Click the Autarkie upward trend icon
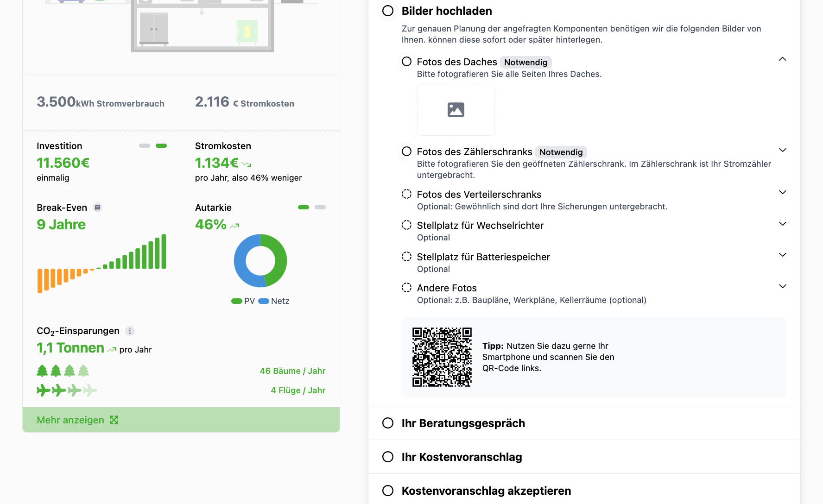This screenshot has height=504, width=823. pos(234,226)
